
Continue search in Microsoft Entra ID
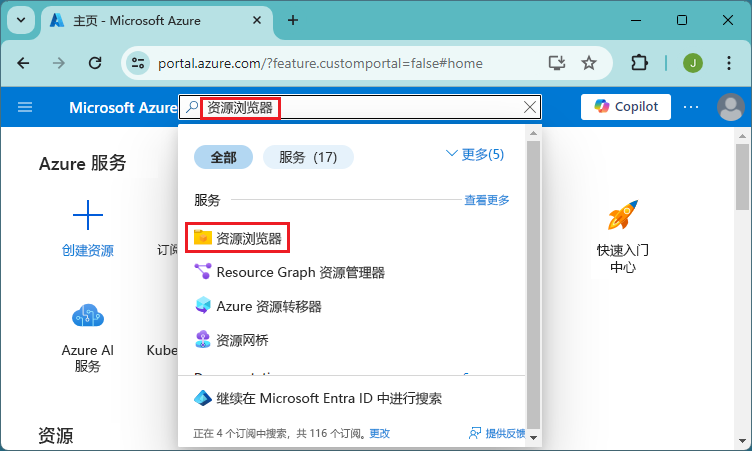[x=318, y=398]
